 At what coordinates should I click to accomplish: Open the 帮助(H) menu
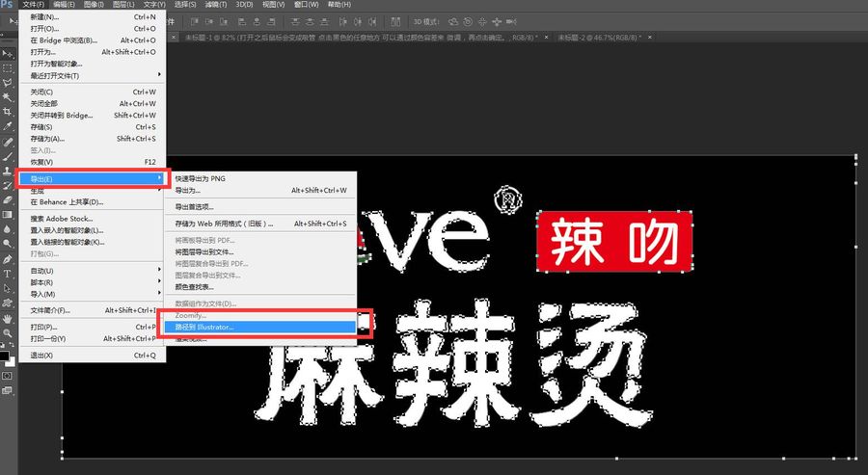click(339, 5)
